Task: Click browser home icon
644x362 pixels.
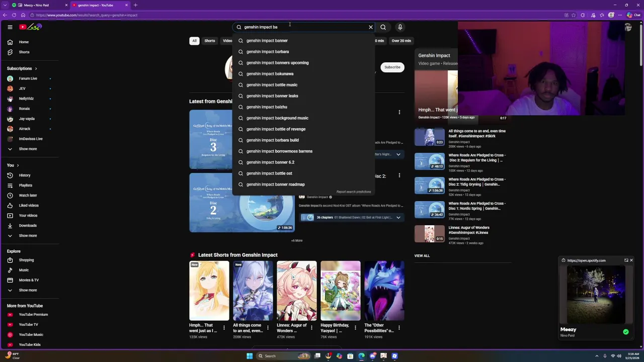Action: (x=23, y=15)
